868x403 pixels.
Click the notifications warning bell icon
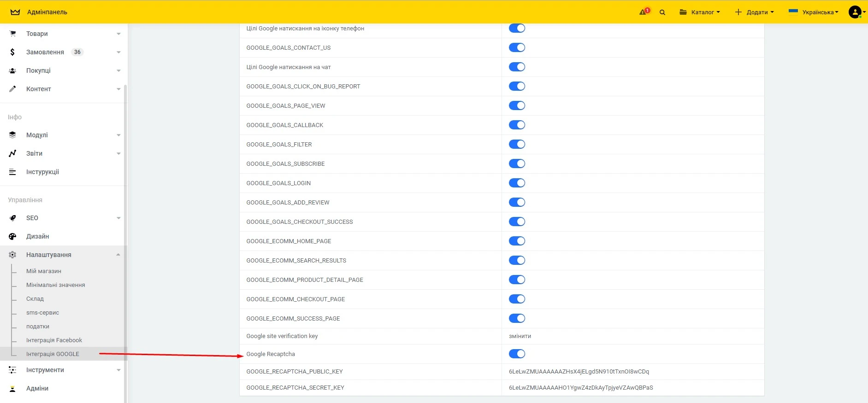click(x=644, y=12)
